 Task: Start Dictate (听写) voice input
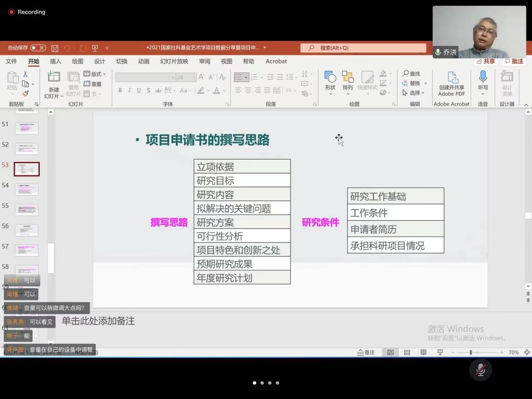483,82
